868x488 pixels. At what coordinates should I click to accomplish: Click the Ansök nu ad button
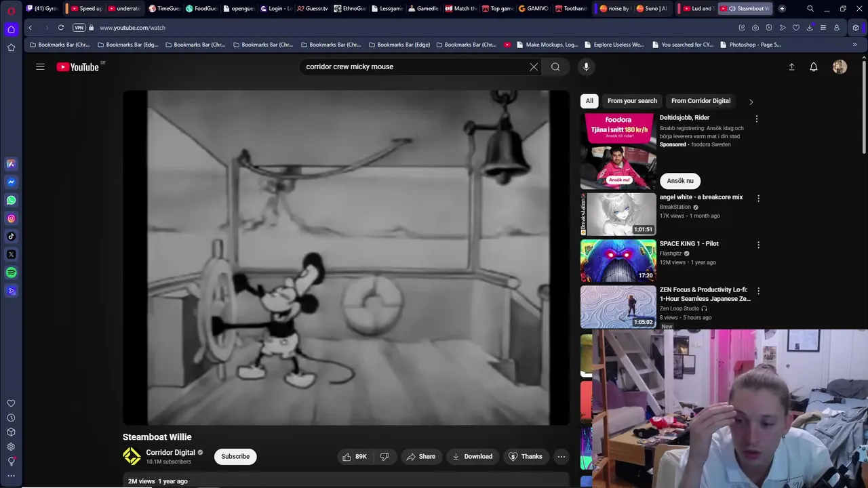[x=680, y=181]
